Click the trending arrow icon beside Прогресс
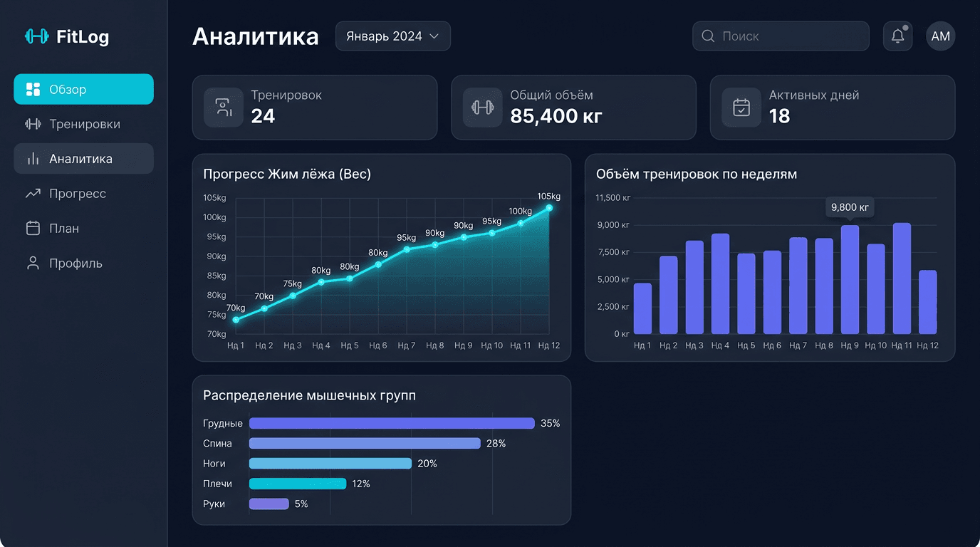The width and height of the screenshot is (980, 547). click(33, 193)
